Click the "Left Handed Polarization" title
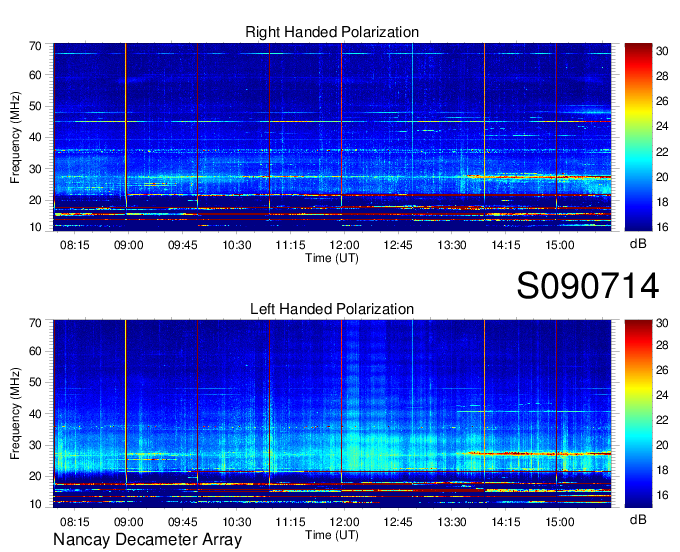The image size is (680, 552). 332,309
